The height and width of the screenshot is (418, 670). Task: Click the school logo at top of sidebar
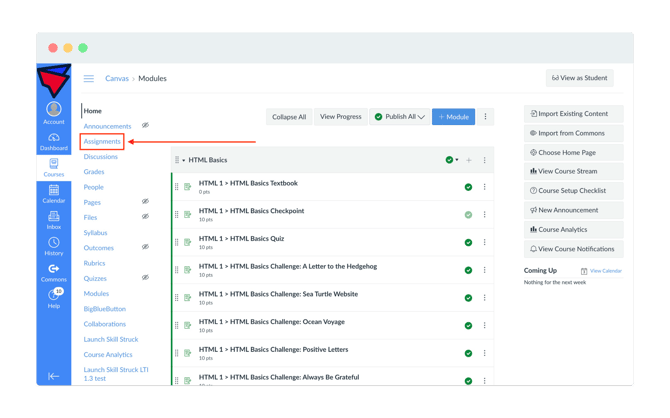[54, 80]
